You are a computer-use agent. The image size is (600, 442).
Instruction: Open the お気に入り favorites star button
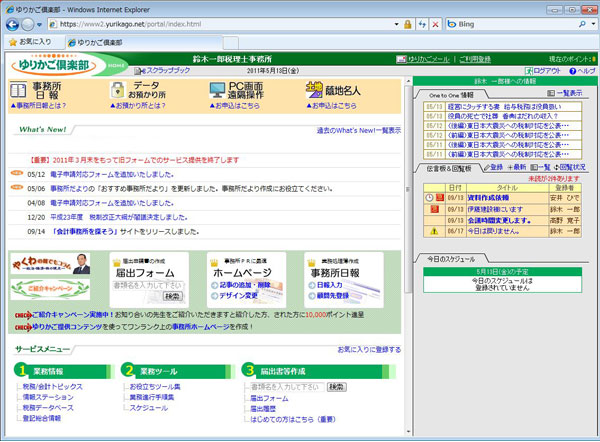[x=30, y=42]
